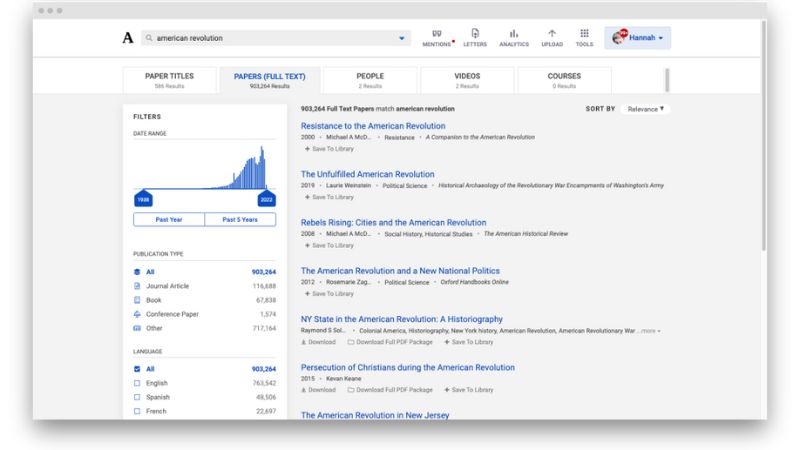Switch to the Paper Titles tab
This screenshot has height=450, width=800.
click(x=169, y=80)
